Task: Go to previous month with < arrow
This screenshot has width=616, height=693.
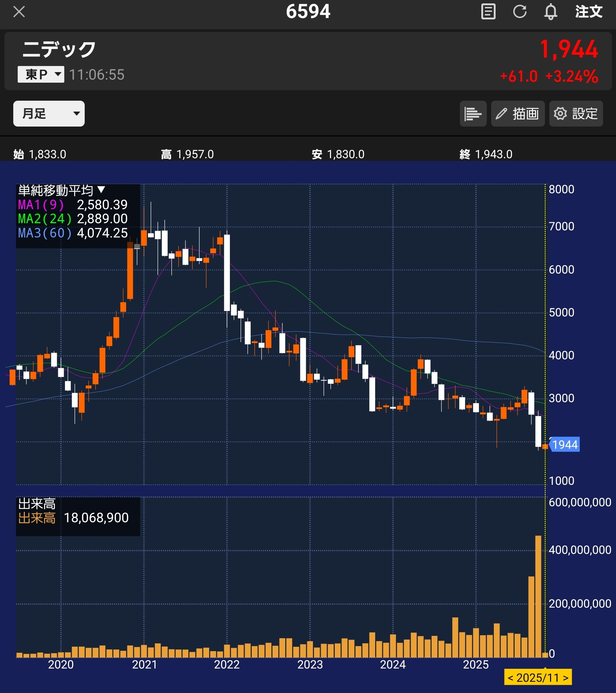Action: tap(511, 678)
